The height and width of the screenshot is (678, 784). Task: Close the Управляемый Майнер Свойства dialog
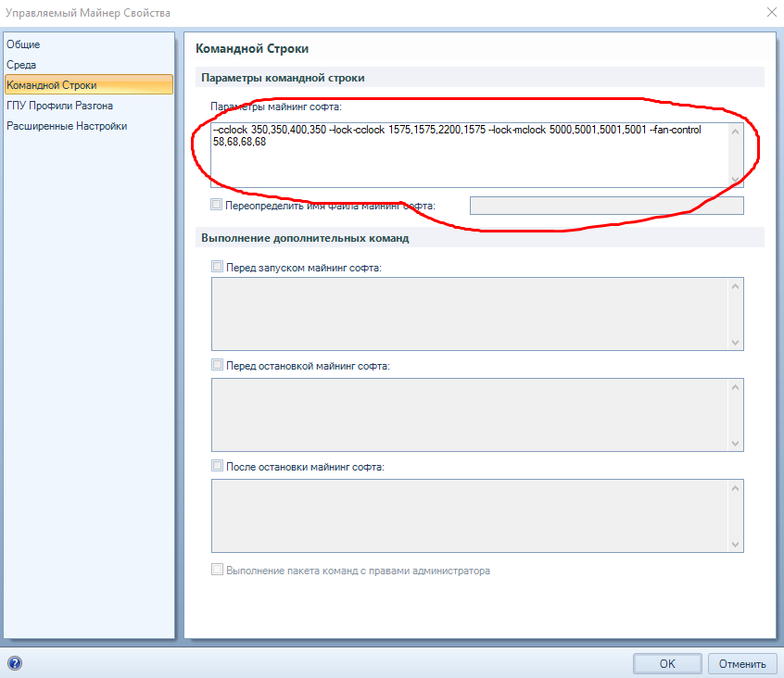coord(772,12)
